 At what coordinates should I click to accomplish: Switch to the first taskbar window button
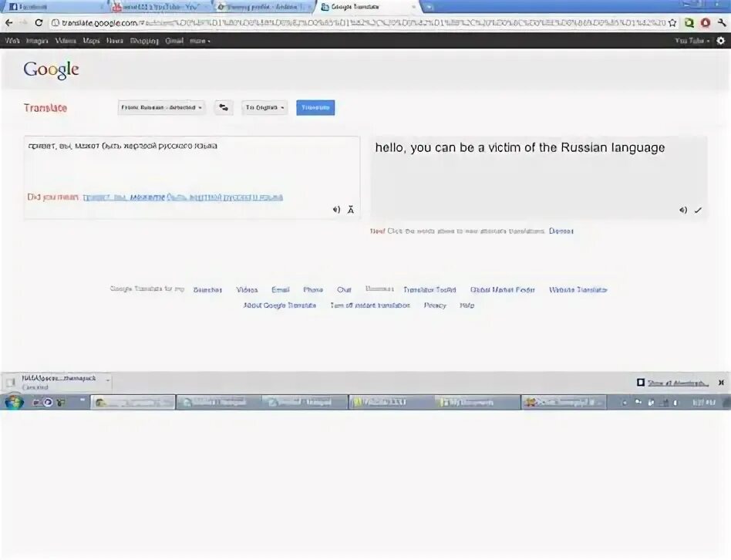pos(133,402)
